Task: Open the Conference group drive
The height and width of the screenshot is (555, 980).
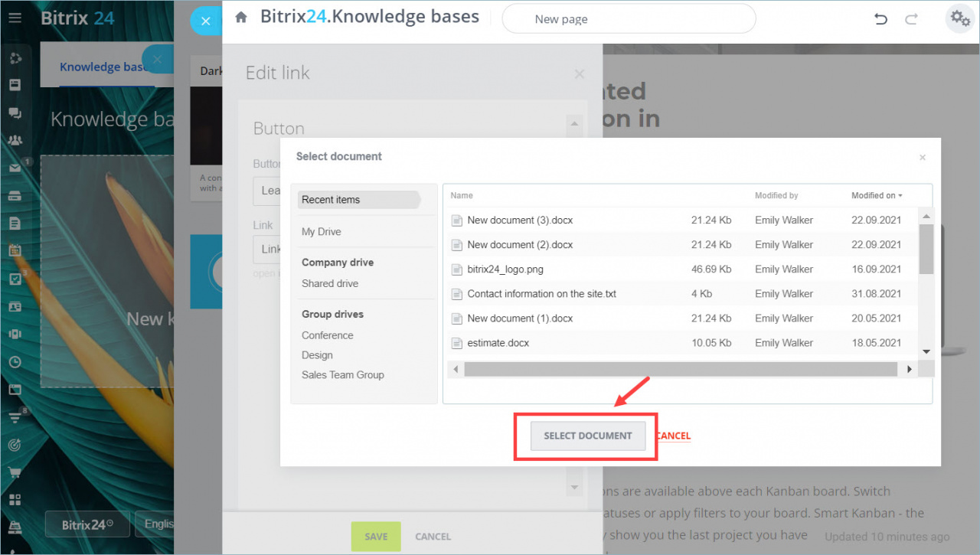Action: (x=328, y=335)
